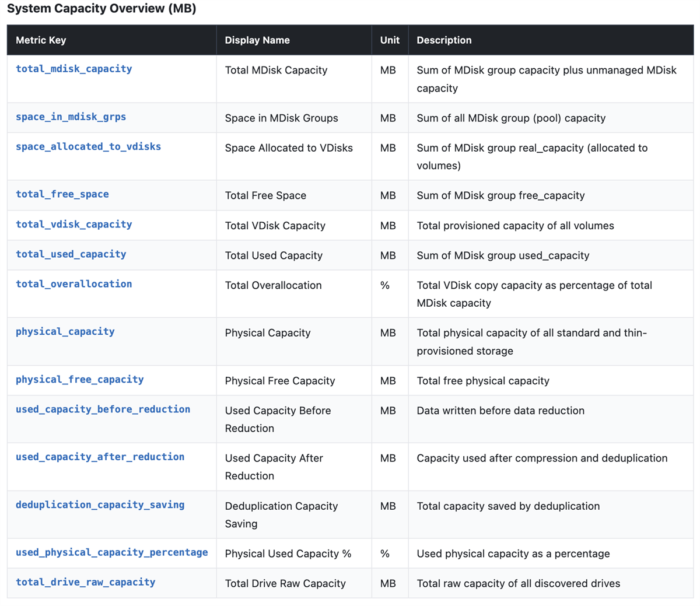Open the total_vdisk_capacity metric key
The height and width of the screenshot is (606, 700).
[74, 224]
